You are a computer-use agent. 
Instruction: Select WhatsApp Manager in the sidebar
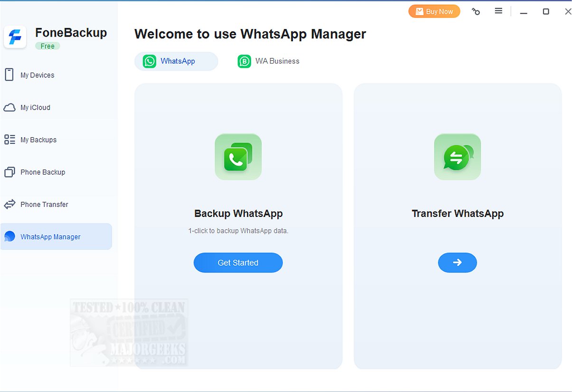pyautogui.click(x=56, y=236)
